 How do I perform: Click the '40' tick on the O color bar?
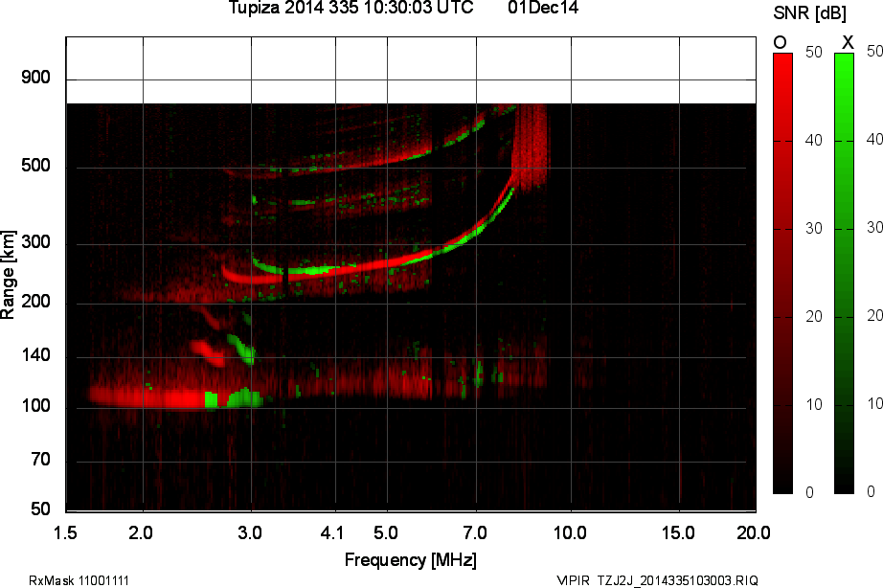814,140
